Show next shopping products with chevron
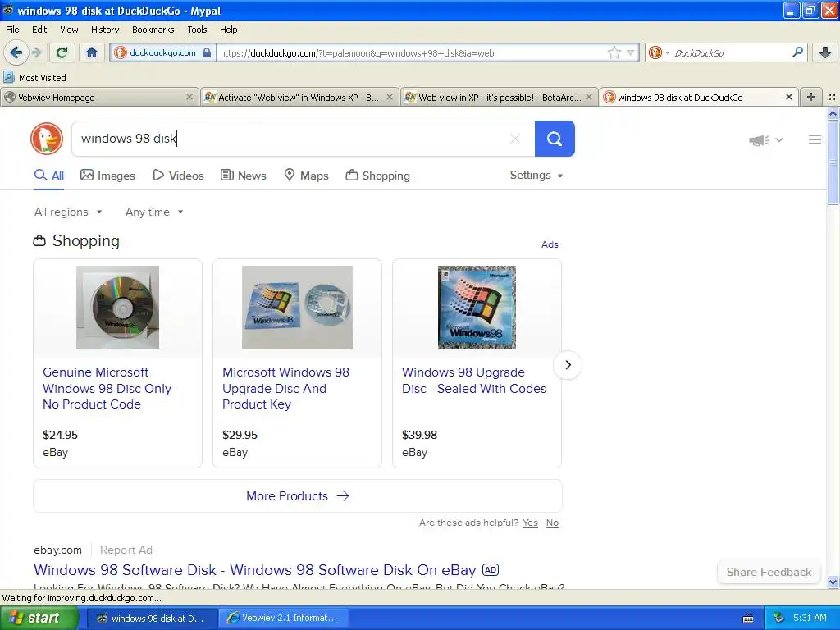The height and width of the screenshot is (630, 840). click(568, 365)
